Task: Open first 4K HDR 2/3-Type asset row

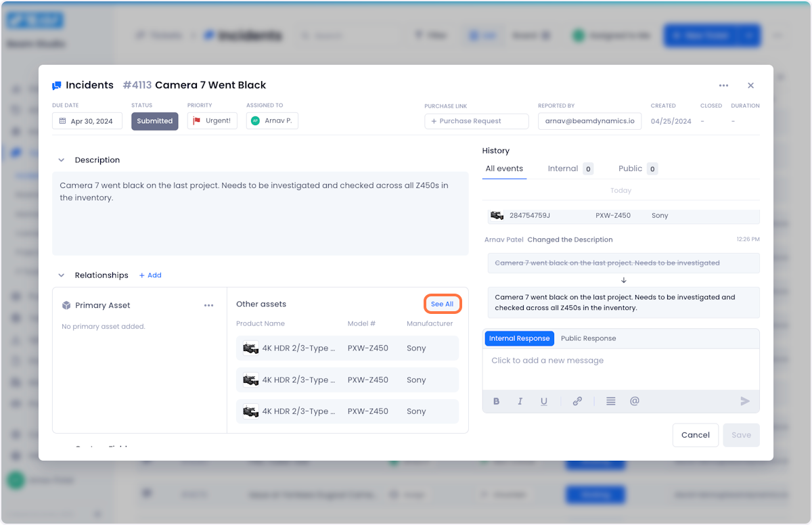Action: click(x=347, y=348)
